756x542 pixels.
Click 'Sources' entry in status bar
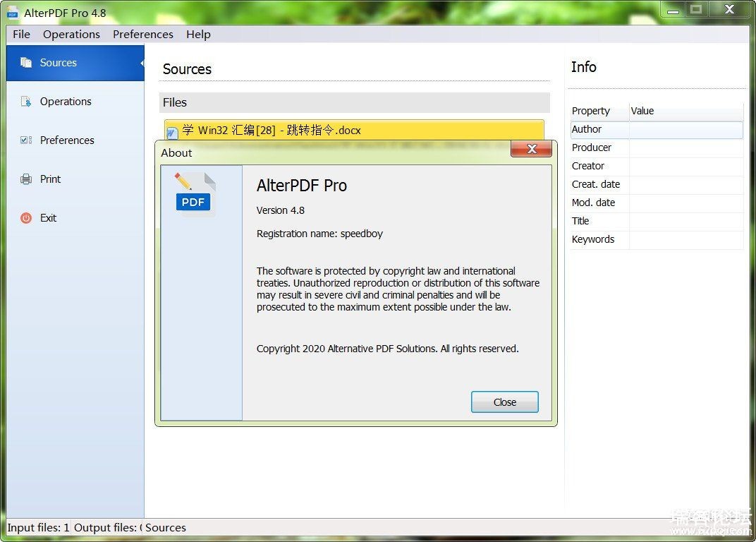point(165,527)
